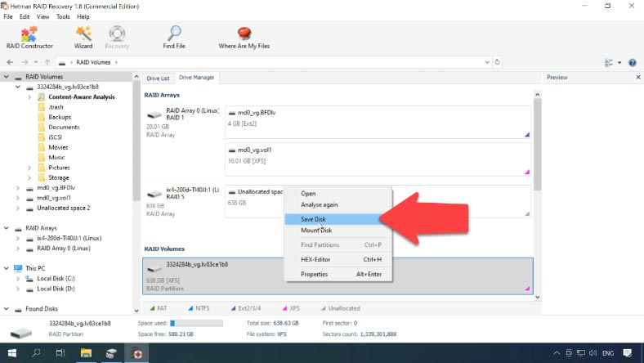644x363 pixels.
Task: Switch to the Drive Manager tab
Action: 196,78
